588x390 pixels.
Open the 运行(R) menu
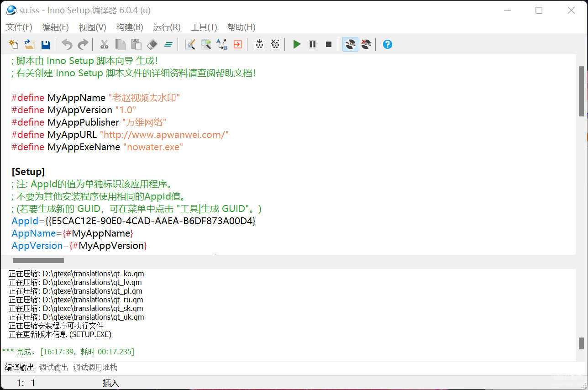pos(167,27)
